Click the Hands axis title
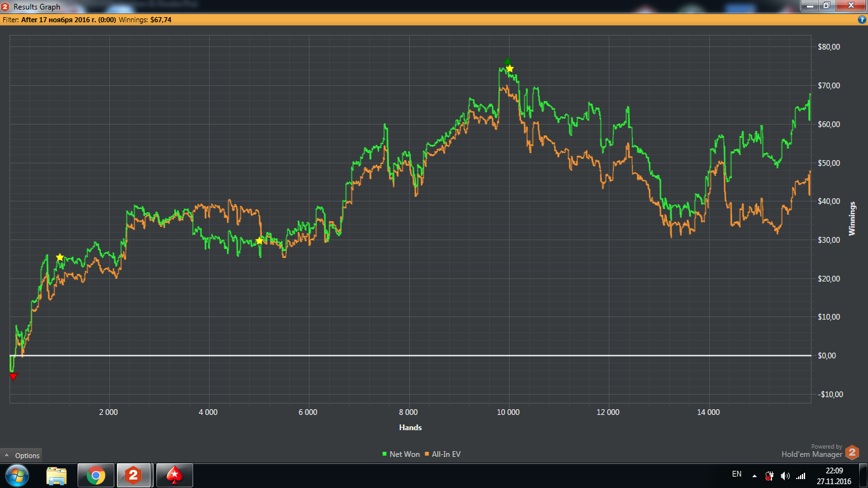Image resolution: width=868 pixels, height=488 pixels. pyautogui.click(x=410, y=427)
